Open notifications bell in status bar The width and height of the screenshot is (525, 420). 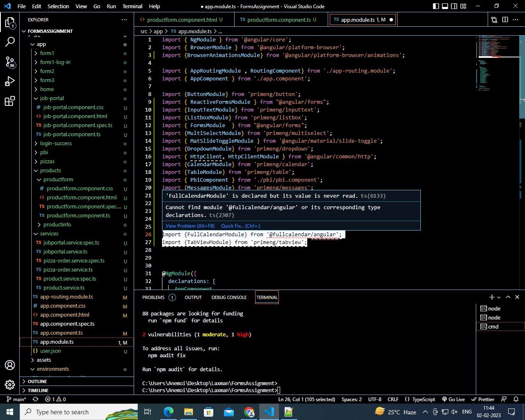[516, 399]
